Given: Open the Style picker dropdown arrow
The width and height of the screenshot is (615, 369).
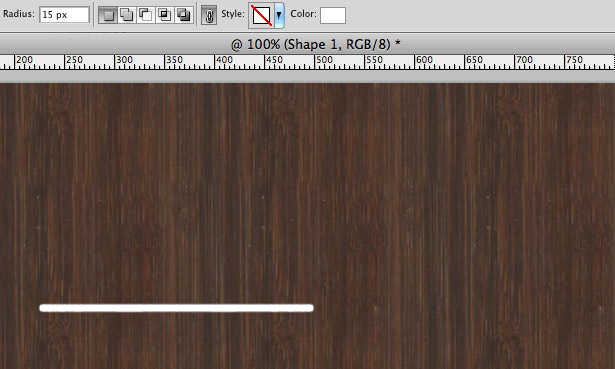Looking at the screenshot, I should click(279, 15).
